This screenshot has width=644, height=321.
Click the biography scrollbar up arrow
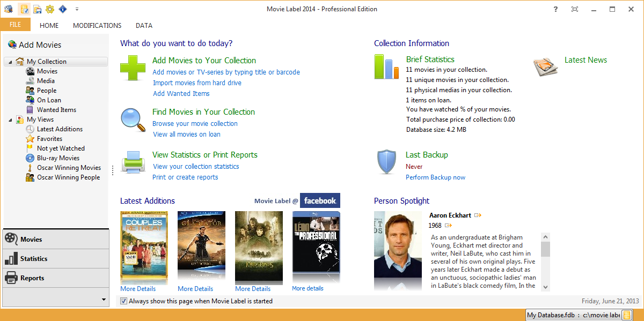546,236
